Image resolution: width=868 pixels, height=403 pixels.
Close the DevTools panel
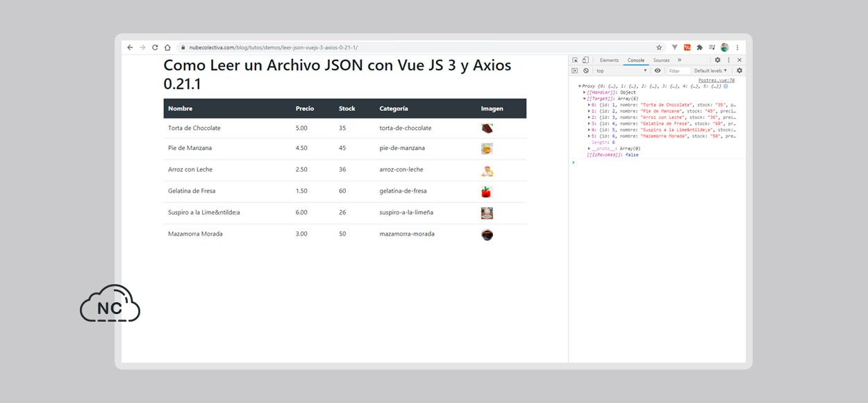739,60
